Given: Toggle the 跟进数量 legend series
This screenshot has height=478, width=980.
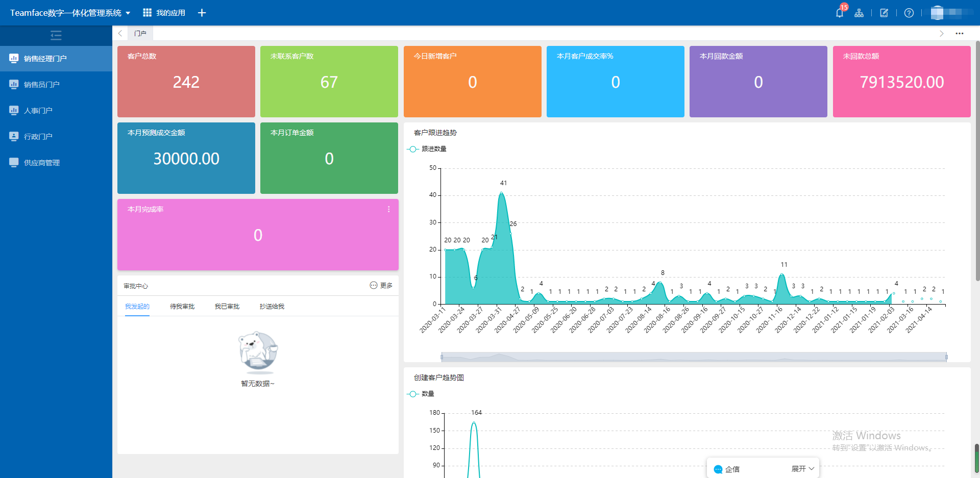Looking at the screenshot, I should tap(427, 149).
